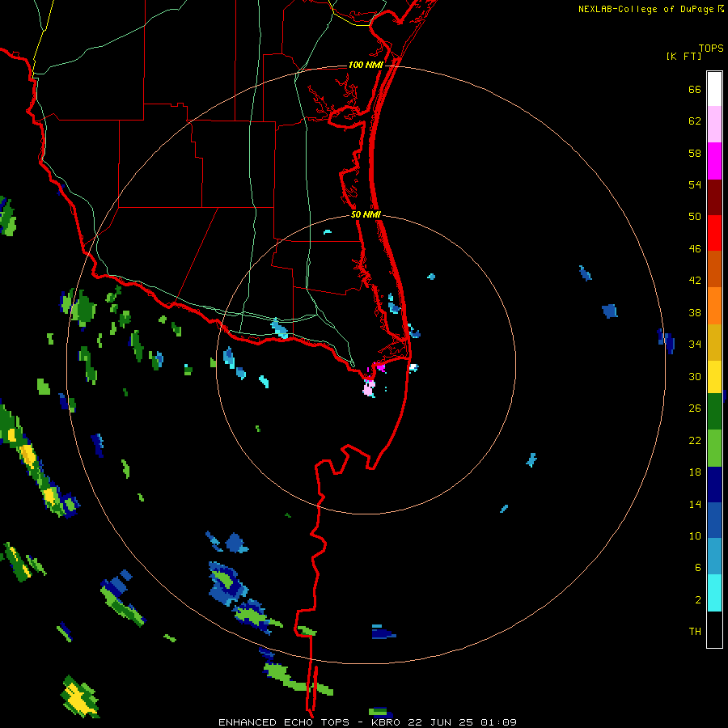
Task: Click the light pink echo near radar center
Action: (x=369, y=388)
